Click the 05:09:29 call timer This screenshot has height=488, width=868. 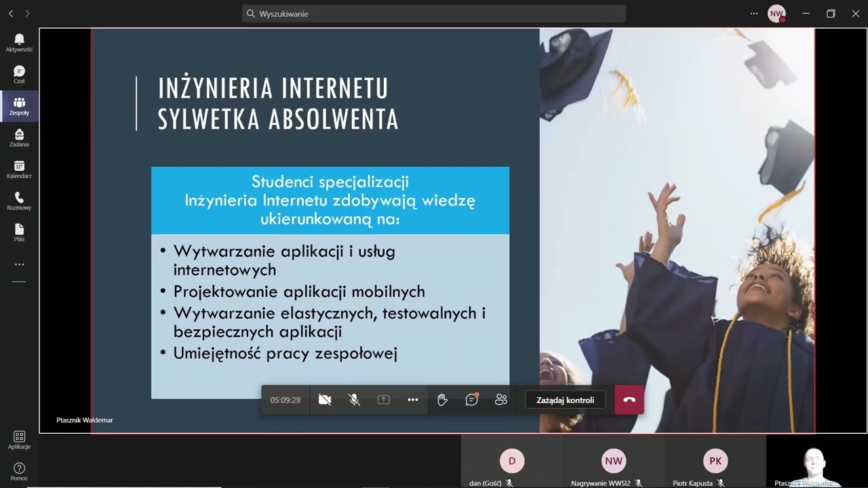(285, 400)
